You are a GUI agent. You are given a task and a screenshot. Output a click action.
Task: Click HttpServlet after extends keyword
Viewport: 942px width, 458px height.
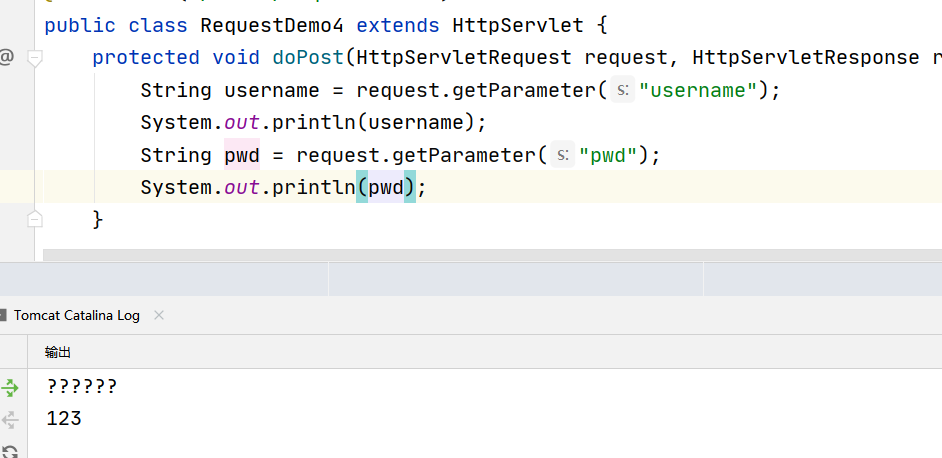pos(518,26)
